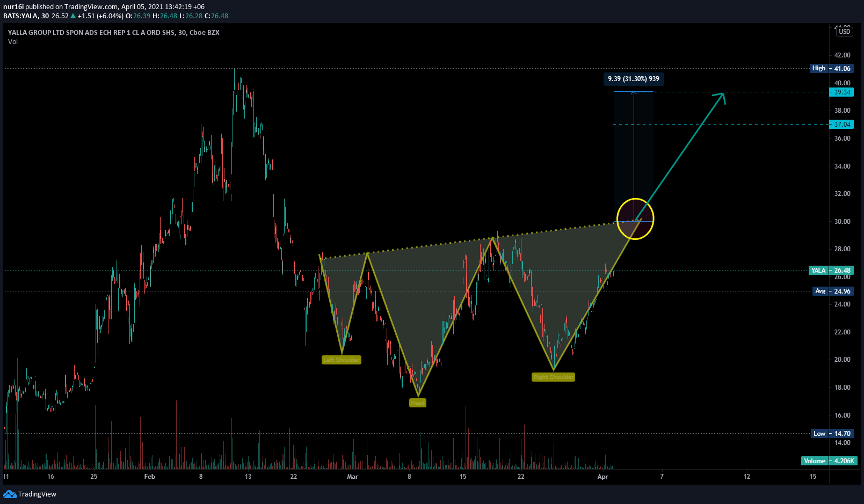The height and width of the screenshot is (504, 864).
Task: Click the Avg 24.96 price label
Action: [832, 291]
